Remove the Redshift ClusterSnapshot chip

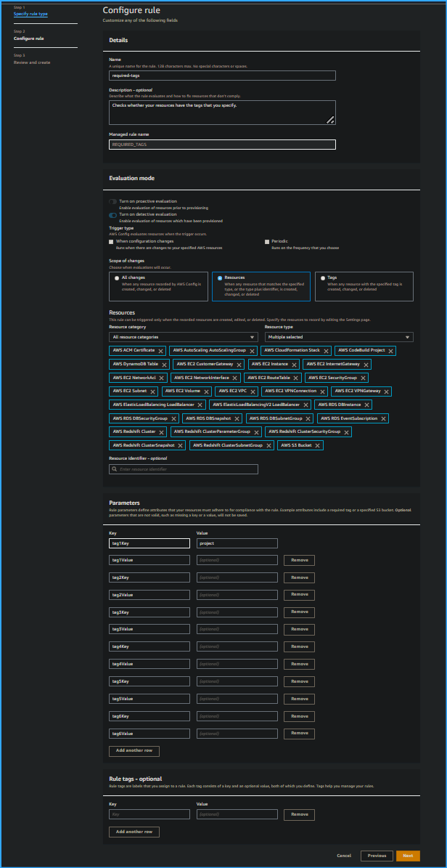click(x=181, y=446)
